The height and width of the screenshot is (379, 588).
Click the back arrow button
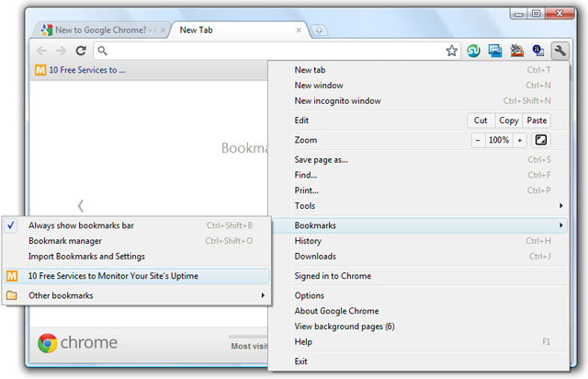(x=41, y=51)
